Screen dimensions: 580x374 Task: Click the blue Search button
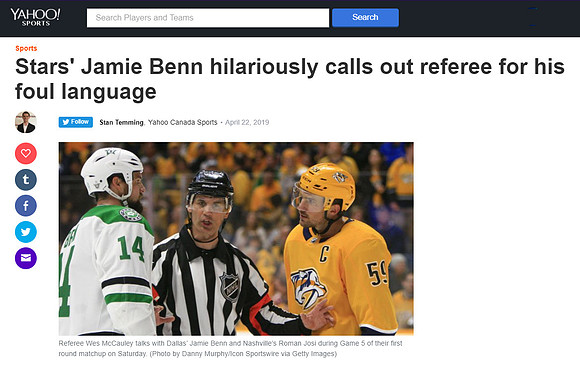[x=365, y=17]
